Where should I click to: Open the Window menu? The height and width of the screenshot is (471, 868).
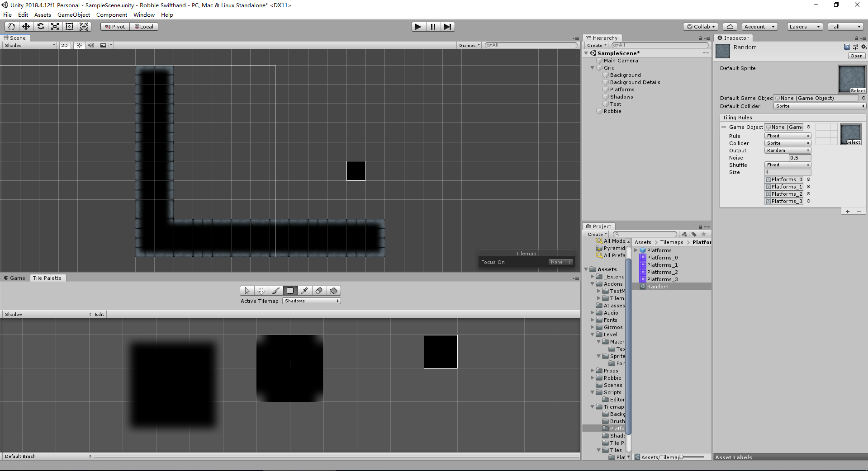[x=144, y=14]
